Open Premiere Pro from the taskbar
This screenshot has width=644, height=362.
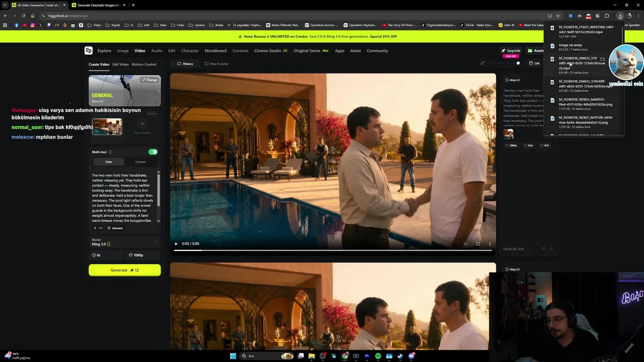(x=367, y=356)
